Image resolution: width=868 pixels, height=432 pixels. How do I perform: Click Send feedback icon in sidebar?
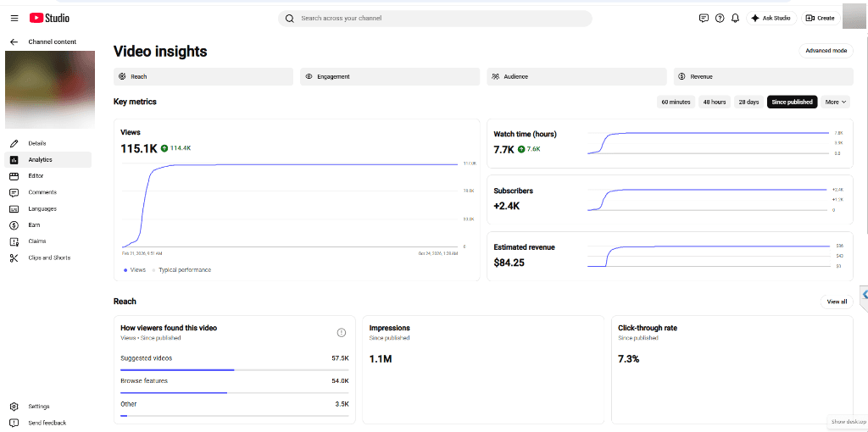click(x=14, y=424)
